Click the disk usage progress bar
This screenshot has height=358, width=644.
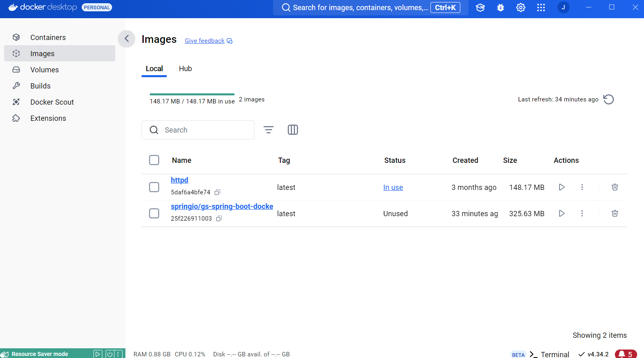(x=192, y=94)
